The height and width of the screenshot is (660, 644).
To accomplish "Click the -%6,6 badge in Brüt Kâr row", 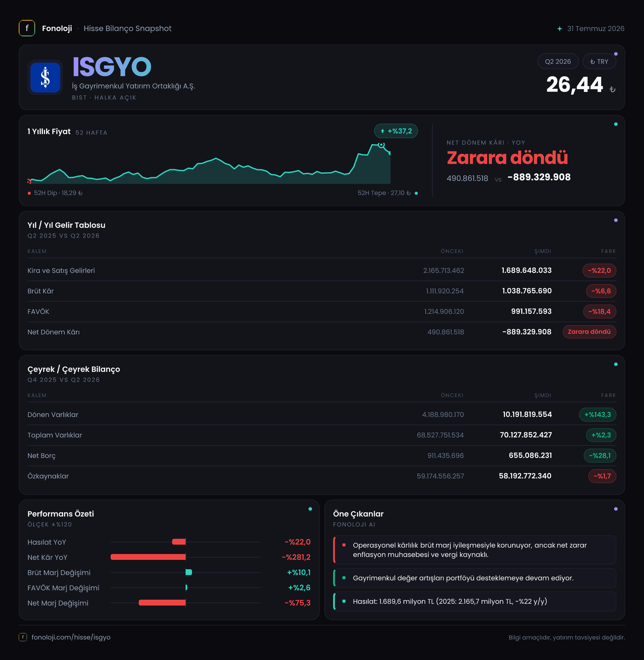I will (x=601, y=291).
